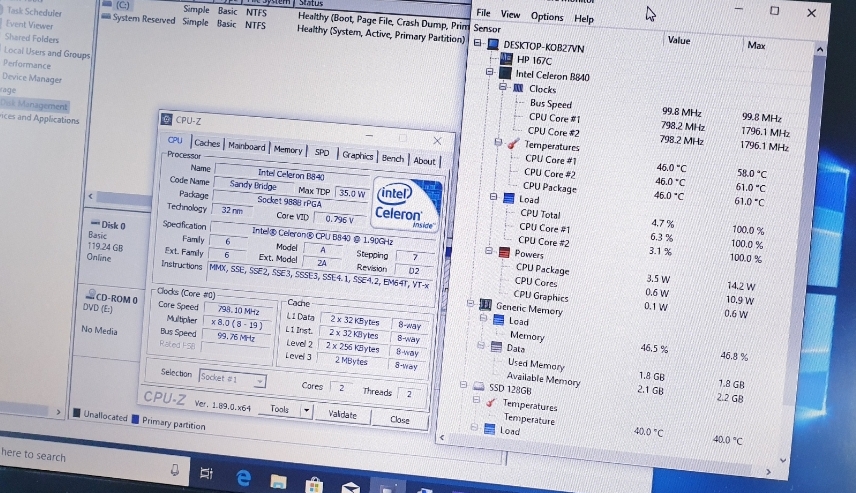Click the Clocks icon in sensor tree
This screenshot has height=493, width=856.
tap(518, 89)
